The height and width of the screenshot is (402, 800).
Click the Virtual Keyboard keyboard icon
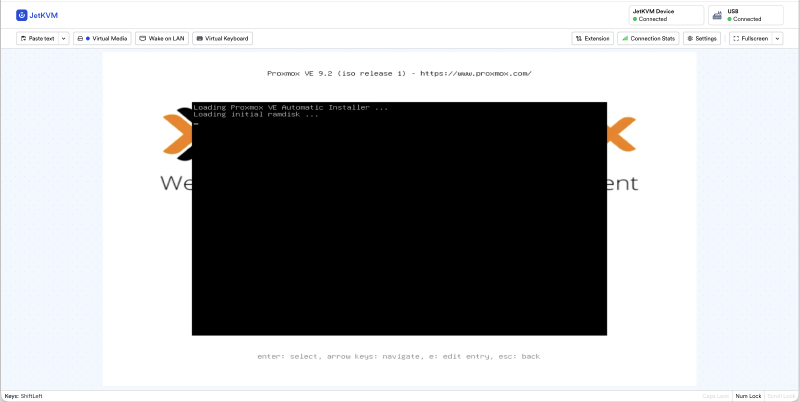(199, 38)
